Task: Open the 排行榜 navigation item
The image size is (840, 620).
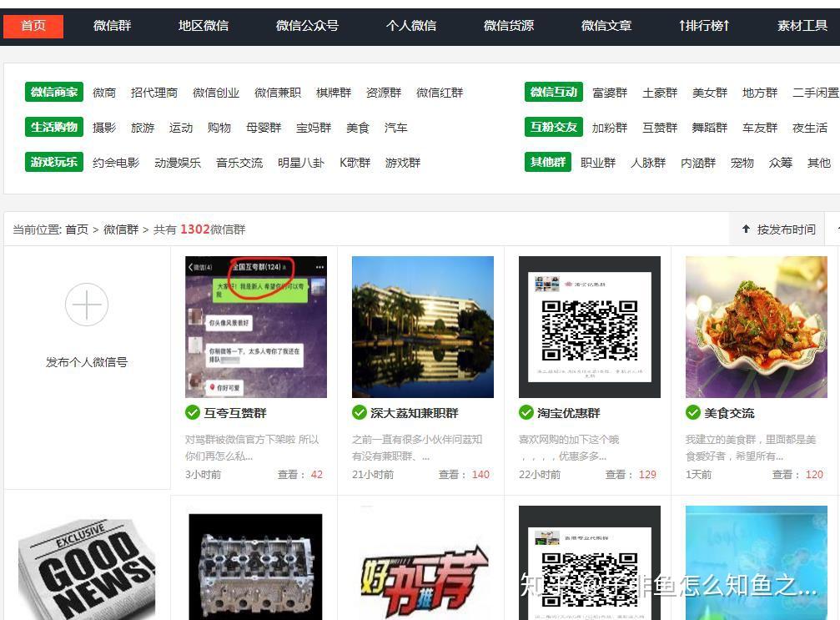Action: pos(704,26)
